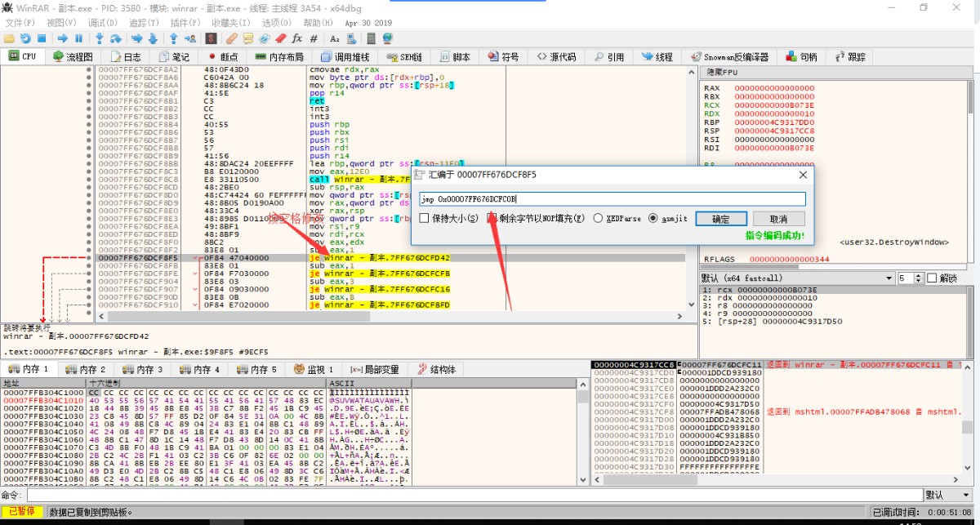Close the 汇编于 dialog with X
The width and height of the screenshot is (980, 525).
click(x=802, y=175)
